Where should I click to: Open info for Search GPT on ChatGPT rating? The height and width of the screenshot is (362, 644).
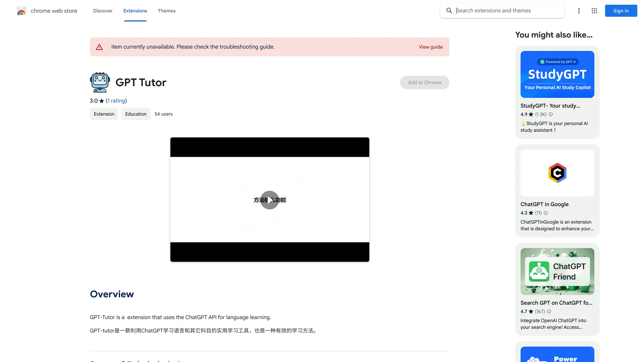(x=549, y=311)
